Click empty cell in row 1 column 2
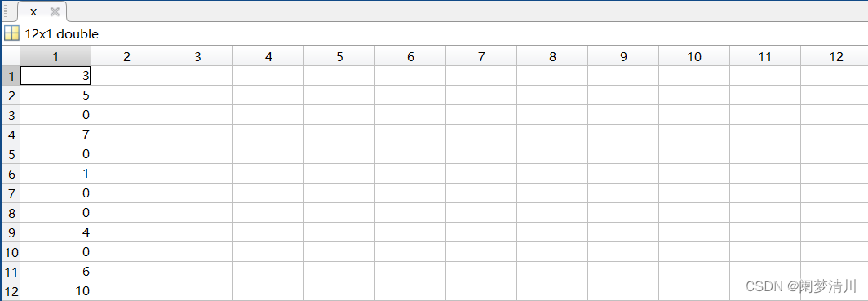The image size is (868, 301). [x=126, y=76]
